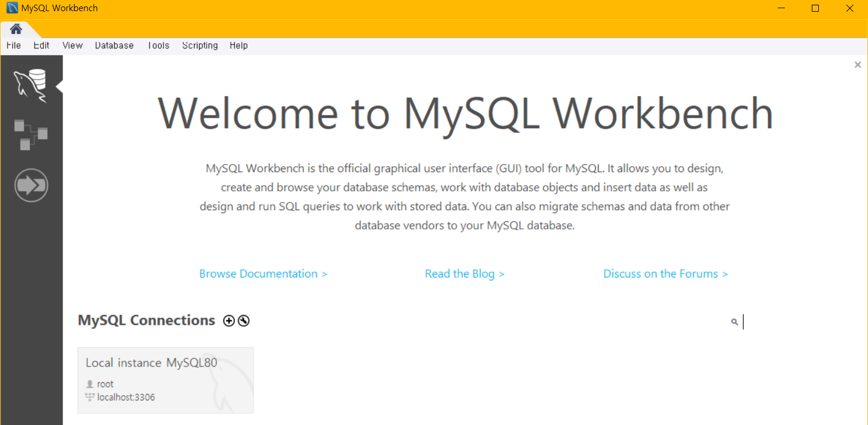Open the Database menu

(114, 45)
